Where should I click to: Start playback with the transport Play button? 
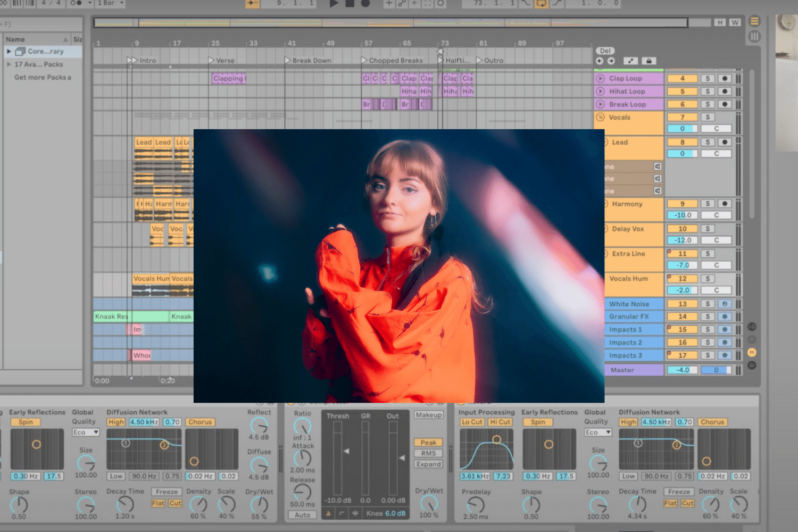tap(334, 3)
